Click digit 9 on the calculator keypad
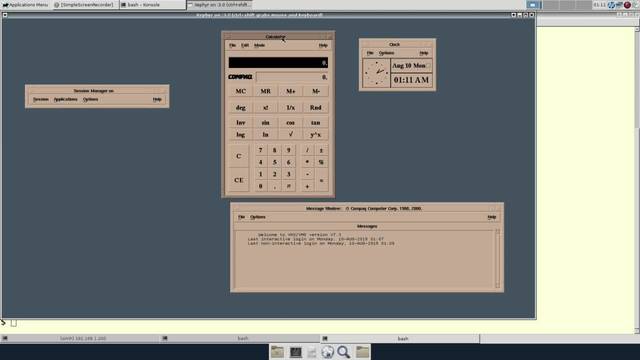This screenshot has height=360, width=640. pos(288,150)
